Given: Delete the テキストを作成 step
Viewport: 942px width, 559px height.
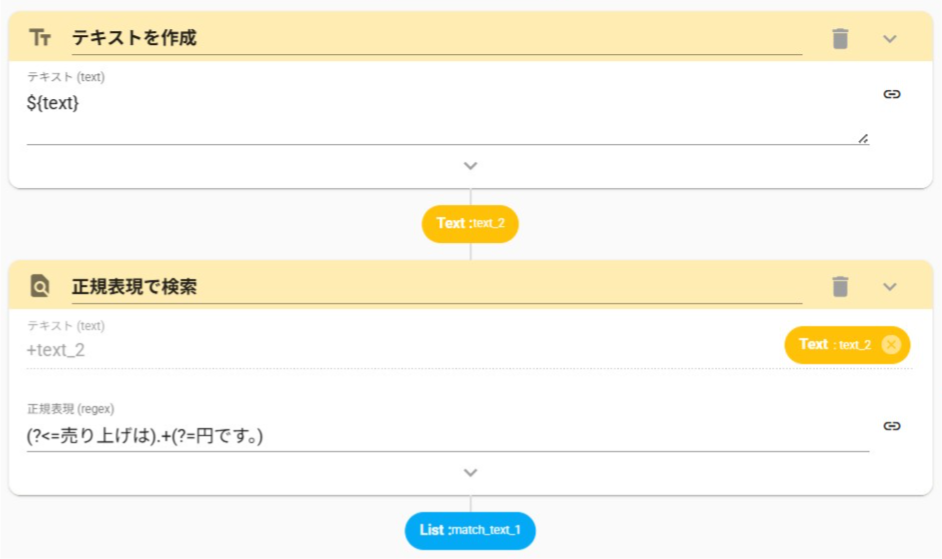Looking at the screenshot, I should pyautogui.click(x=840, y=39).
